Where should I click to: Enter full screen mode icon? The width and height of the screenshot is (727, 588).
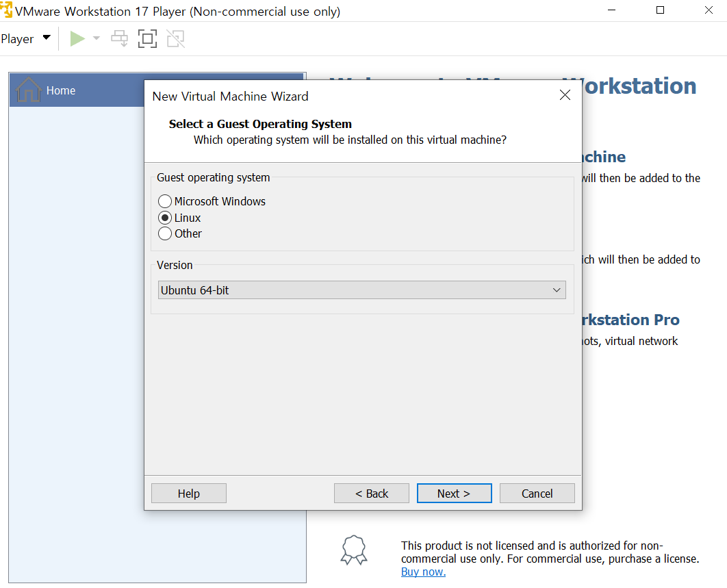147,38
